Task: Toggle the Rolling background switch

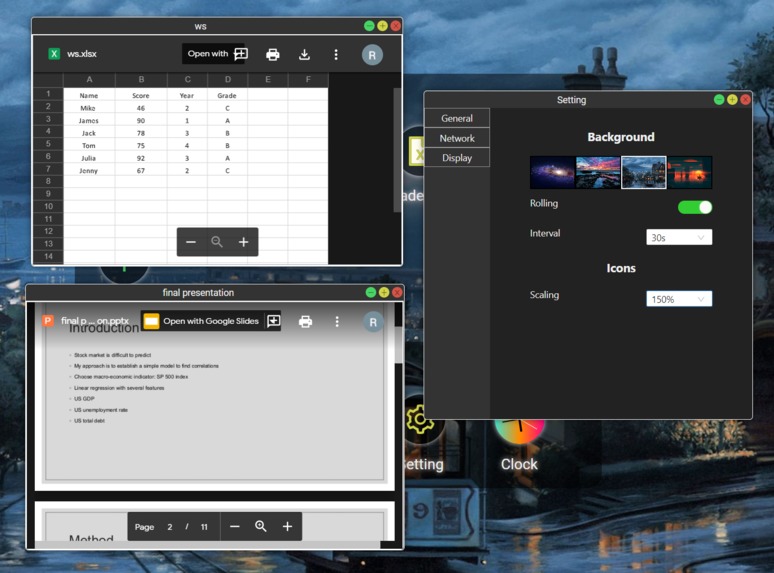Action: click(695, 207)
